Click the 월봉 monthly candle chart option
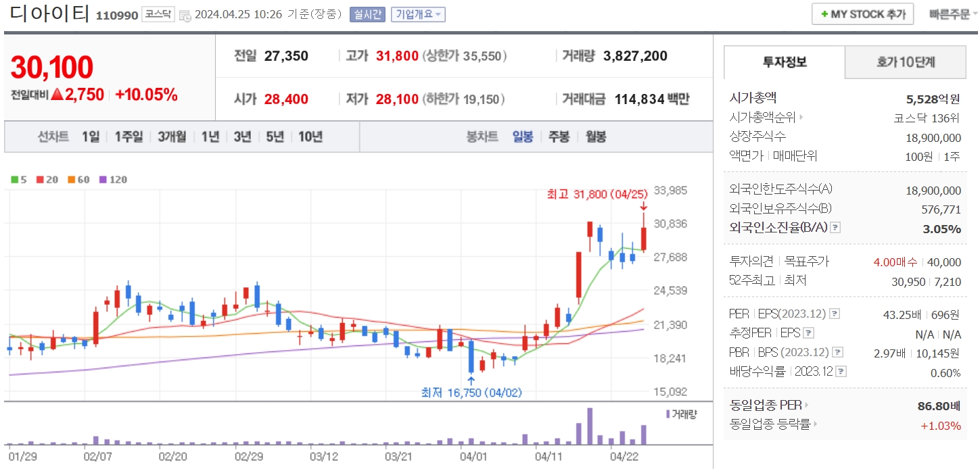The height and width of the screenshot is (469, 980). coord(596,137)
